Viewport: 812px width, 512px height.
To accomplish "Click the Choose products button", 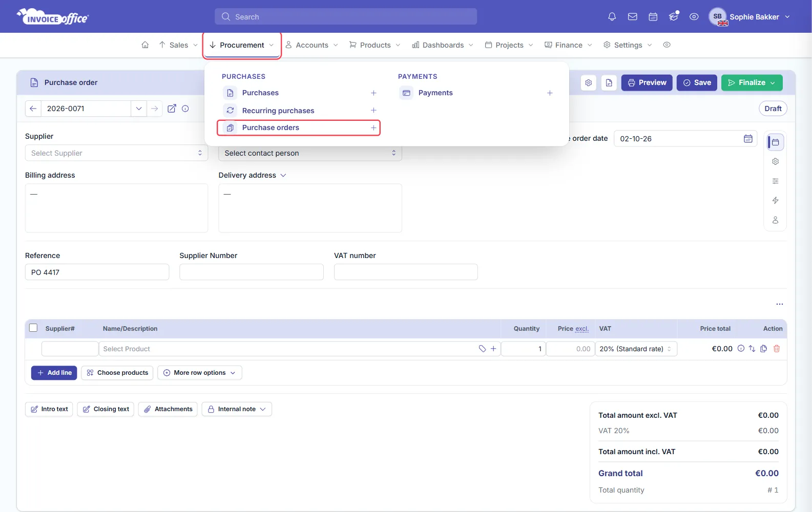I will 117,373.
